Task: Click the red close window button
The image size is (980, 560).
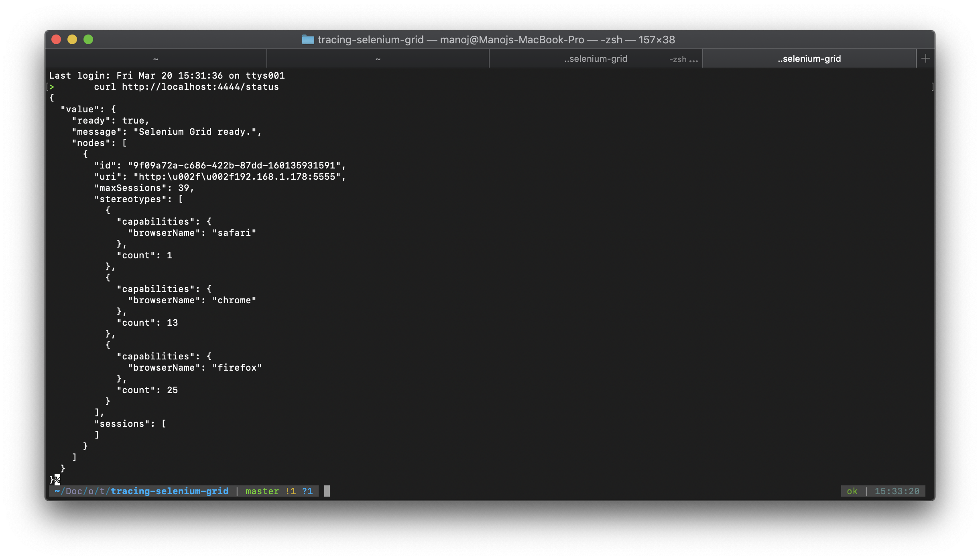Action: 56,39
